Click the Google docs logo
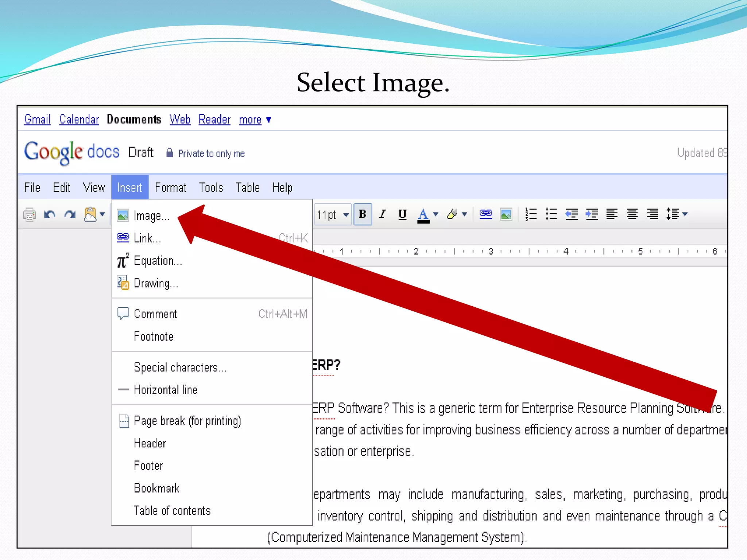747x560 pixels. click(x=71, y=152)
